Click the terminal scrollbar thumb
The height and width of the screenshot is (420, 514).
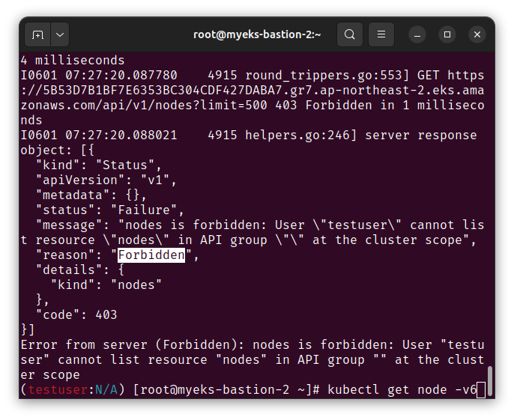[x=490, y=381]
